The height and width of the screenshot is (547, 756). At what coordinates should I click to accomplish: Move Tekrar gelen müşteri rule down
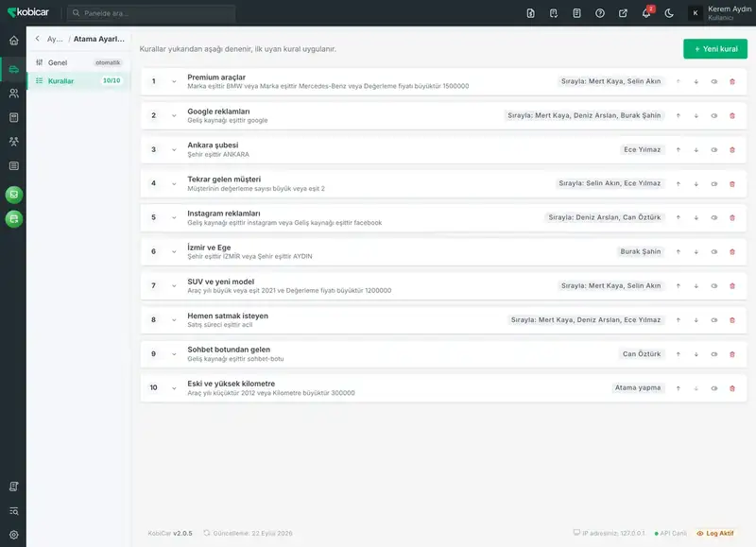coord(696,184)
